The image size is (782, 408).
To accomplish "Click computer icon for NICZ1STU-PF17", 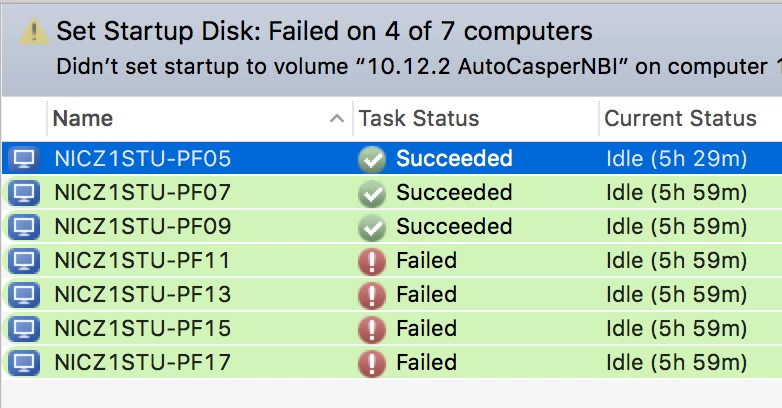I will [22, 362].
